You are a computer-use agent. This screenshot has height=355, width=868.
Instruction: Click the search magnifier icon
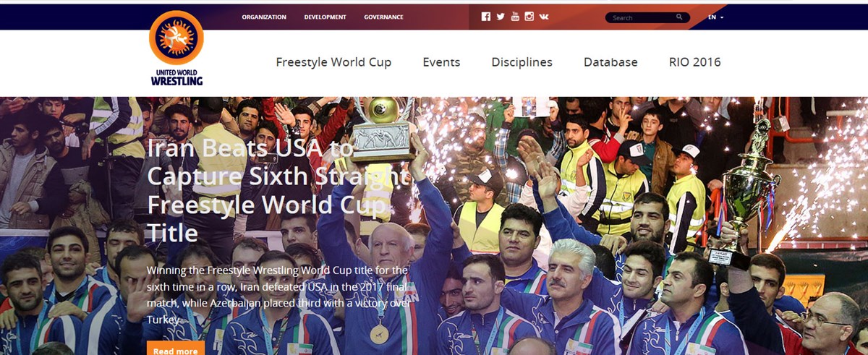pos(679,17)
